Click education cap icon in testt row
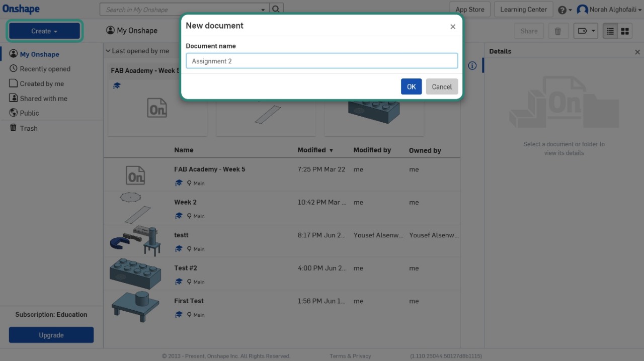The width and height of the screenshot is (644, 361). click(x=179, y=249)
